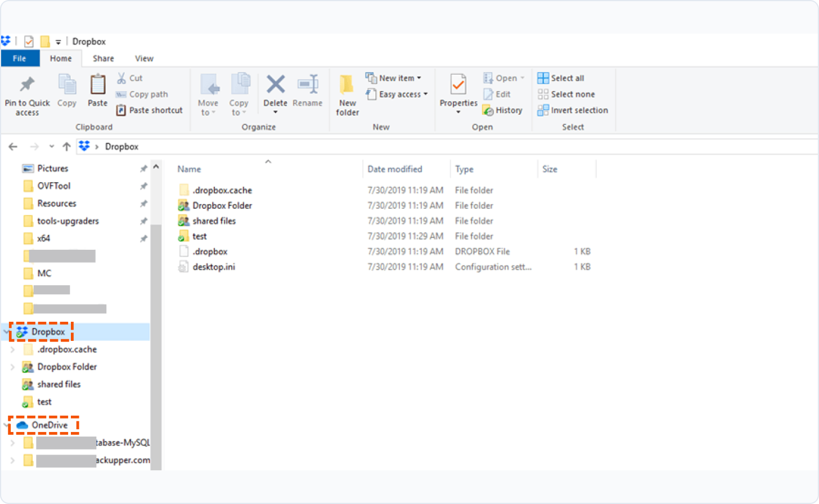This screenshot has height=504, width=819.
Task: Click the Dropbox title bar icon
Action: (x=6, y=41)
